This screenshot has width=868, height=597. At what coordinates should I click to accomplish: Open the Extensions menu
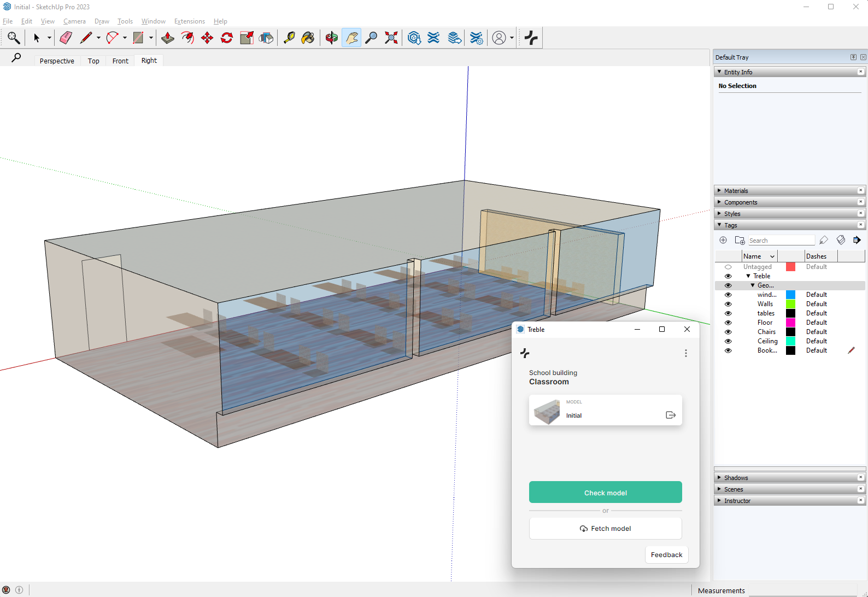(x=190, y=21)
